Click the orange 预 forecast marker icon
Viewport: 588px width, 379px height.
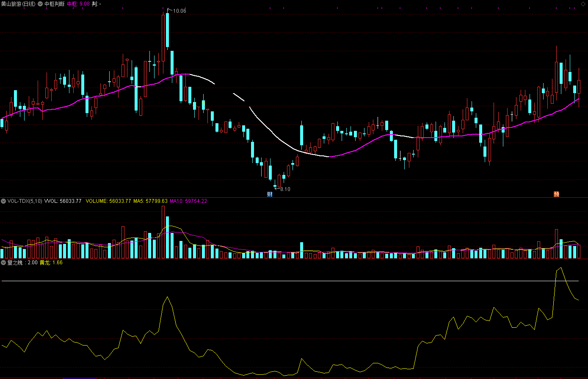click(x=557, y=194)
